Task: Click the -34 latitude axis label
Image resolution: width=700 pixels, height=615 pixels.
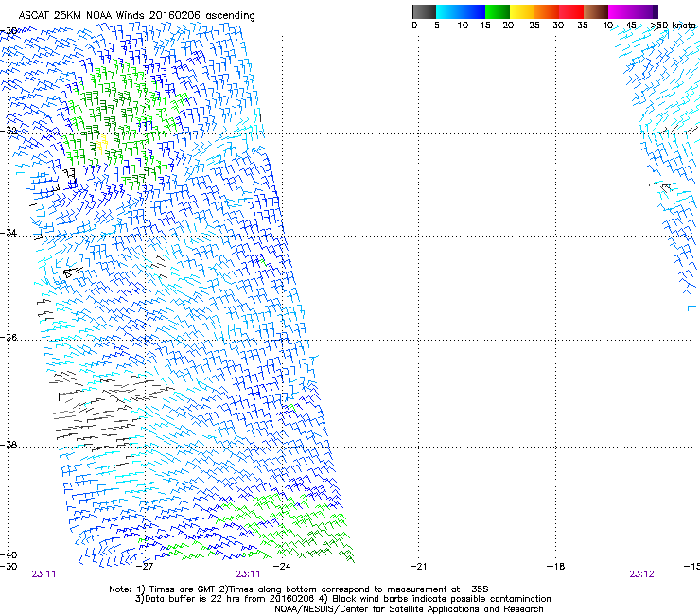Action: click(9, 233)
